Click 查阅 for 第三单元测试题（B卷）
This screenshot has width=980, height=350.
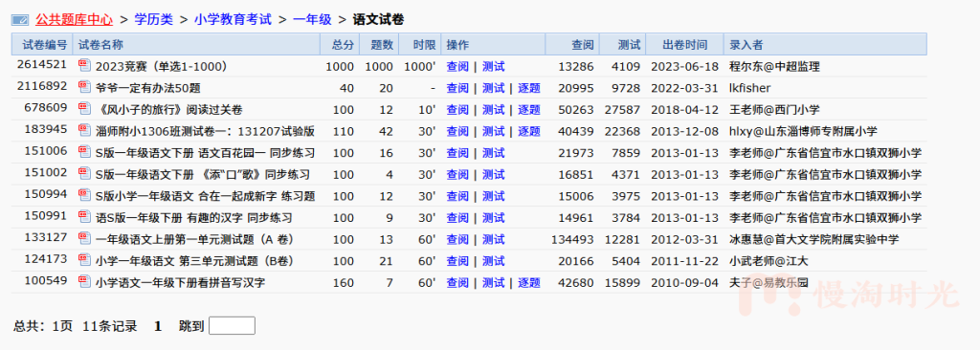(457, 261)
